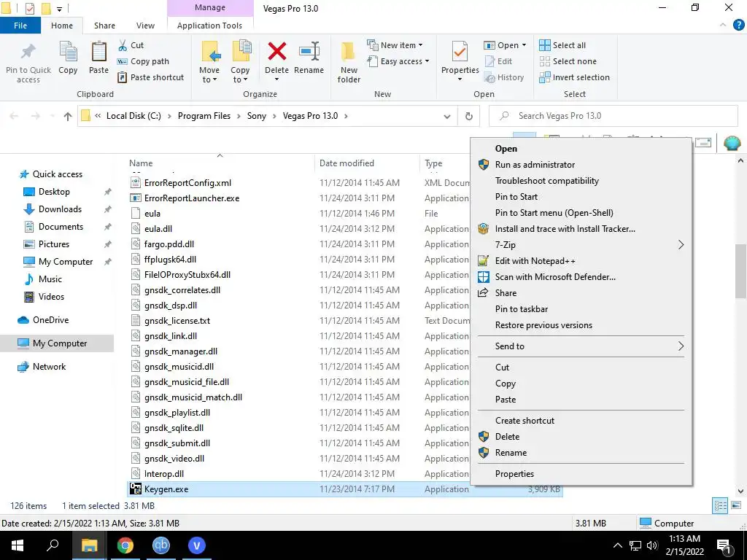This screenshot has height=560, width=747.
Task: Select Downloads in the navigation pane
Action: pyautogui.click(x=60, y=209)
